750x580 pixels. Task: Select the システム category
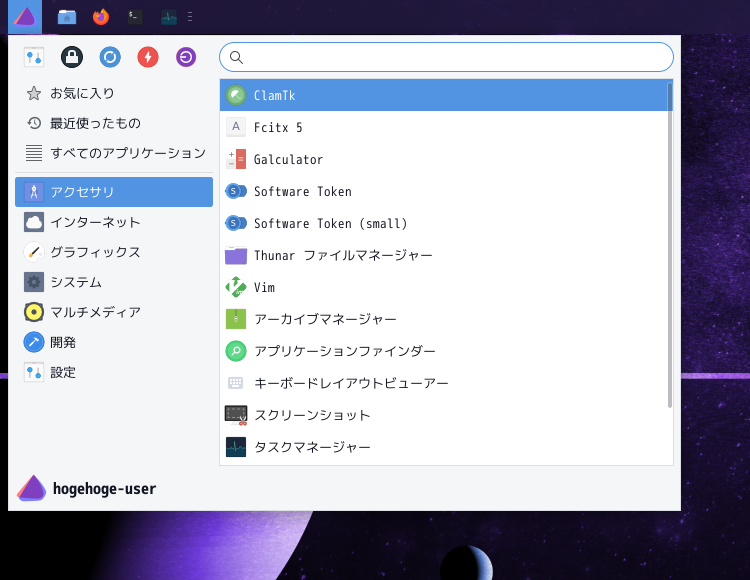[114, 282]
